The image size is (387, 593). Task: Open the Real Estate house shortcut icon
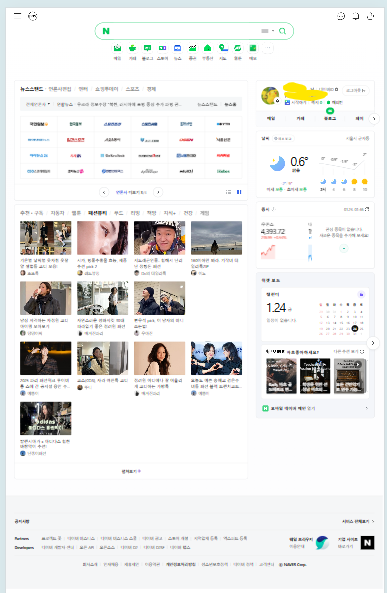tap(207, 48)
